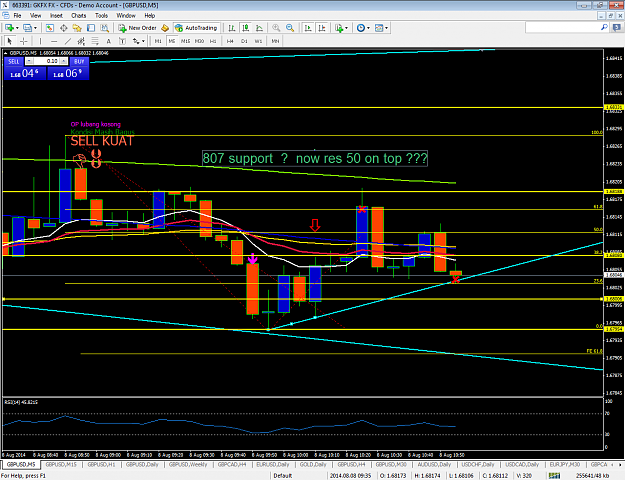The image size is (625, 480).
Task: Select the Fibonacci Retracement tool
Action: point(95,41)
